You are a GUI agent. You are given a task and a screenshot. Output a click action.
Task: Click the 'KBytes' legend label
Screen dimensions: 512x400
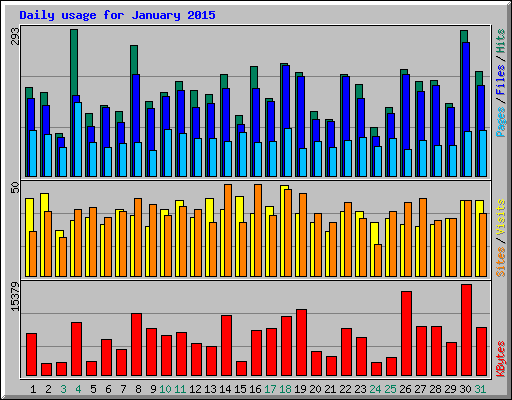501,359
